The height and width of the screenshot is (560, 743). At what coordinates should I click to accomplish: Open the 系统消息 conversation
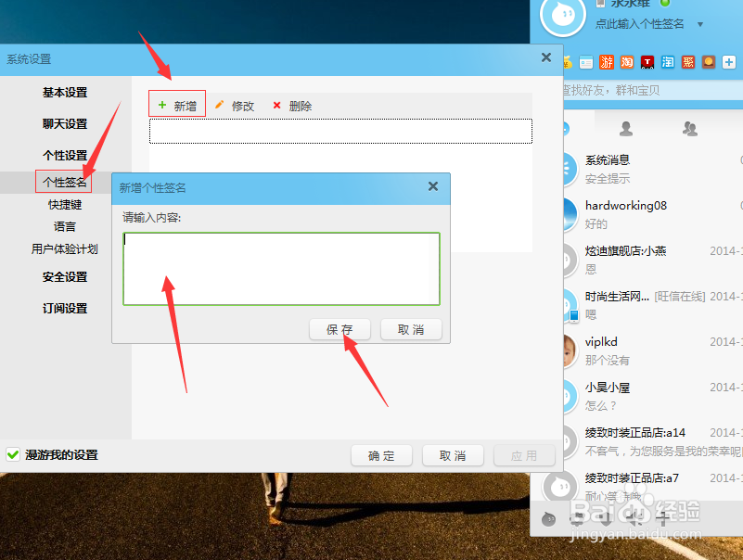click(653, 169)
